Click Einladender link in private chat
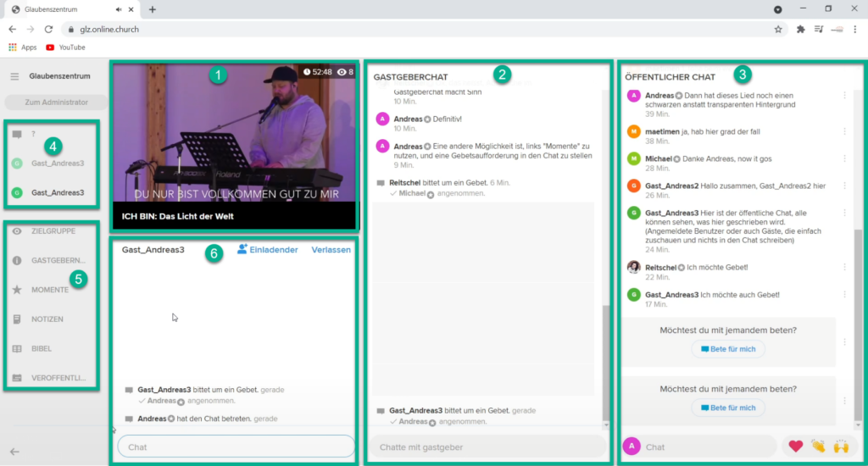 tap(267, 250)
